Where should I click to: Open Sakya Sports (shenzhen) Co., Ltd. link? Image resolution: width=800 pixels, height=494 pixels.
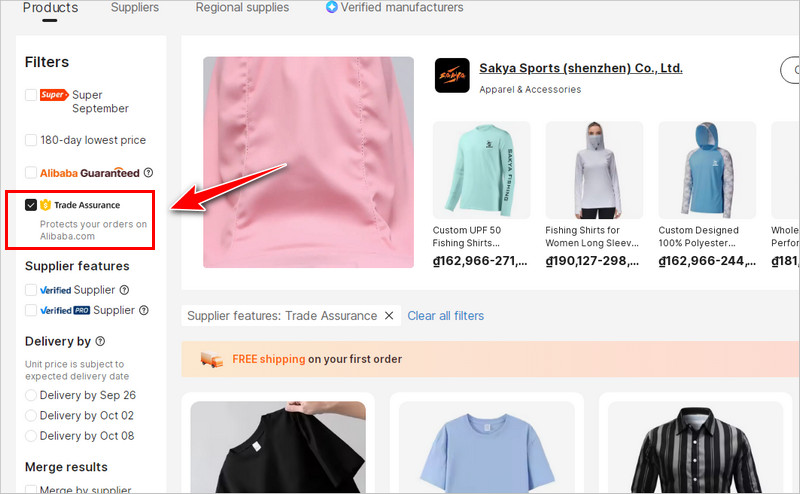tap(581, 68)
